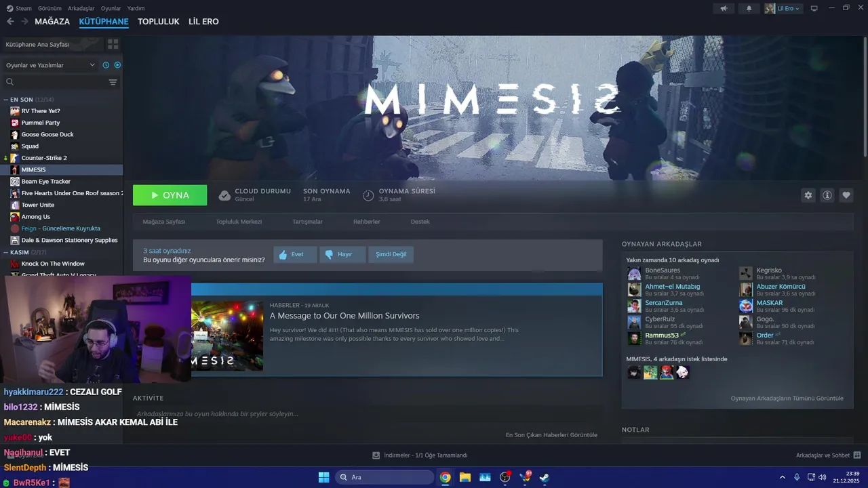
Task: Toggle the ready-to-play filter icon
Action: point(117,65)
